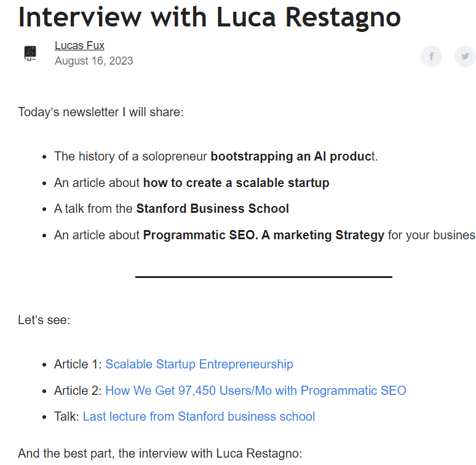Image resolution: width=476 pixels, height=465 pixels.
Task: Open Lucas Fux author profile link
Action: coord(79,46)
